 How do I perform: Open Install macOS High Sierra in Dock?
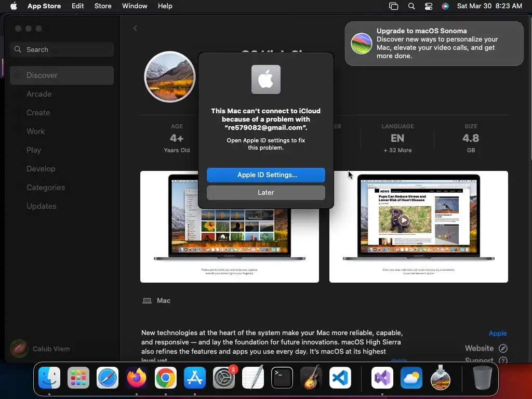pyautogui.click(x=441, y=377)
